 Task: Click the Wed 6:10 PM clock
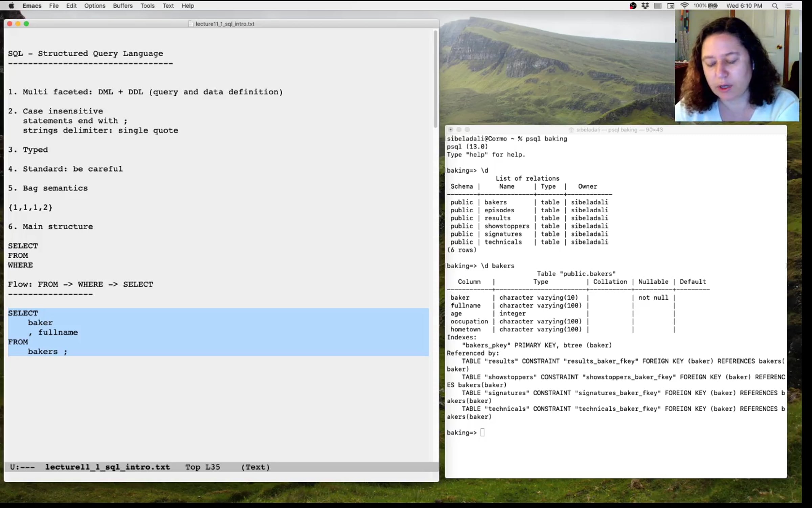(x=744, y=6)
